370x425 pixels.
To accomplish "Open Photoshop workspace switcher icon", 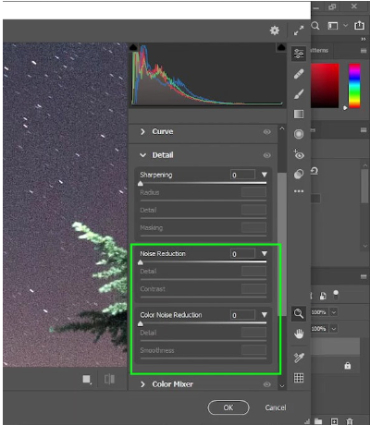I will [x=333, y=26].
